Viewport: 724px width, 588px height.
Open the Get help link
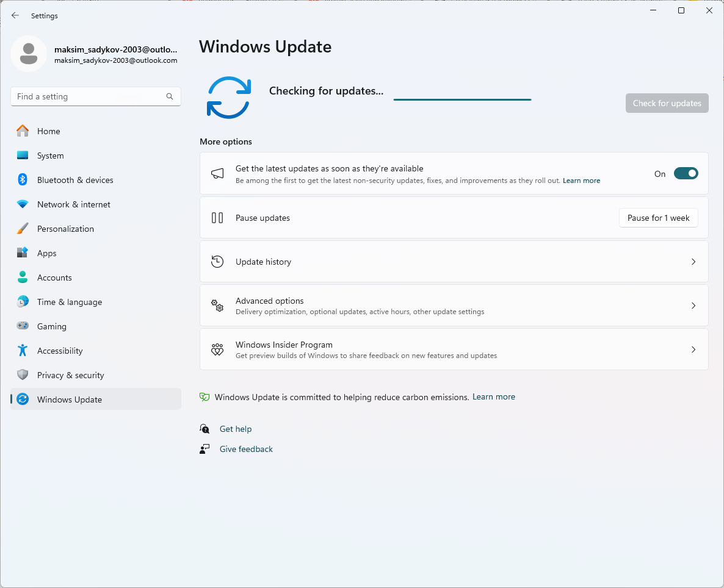pos(236,429)
